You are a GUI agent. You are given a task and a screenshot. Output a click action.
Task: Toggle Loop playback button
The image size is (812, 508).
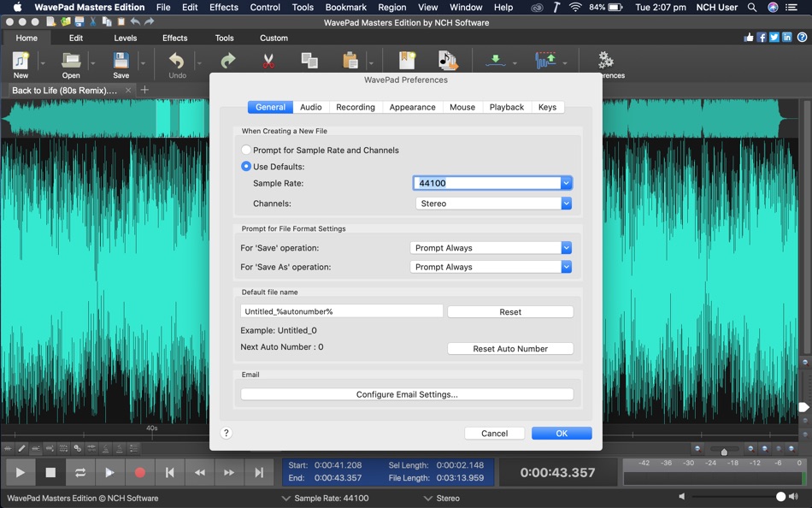point(80,472)
